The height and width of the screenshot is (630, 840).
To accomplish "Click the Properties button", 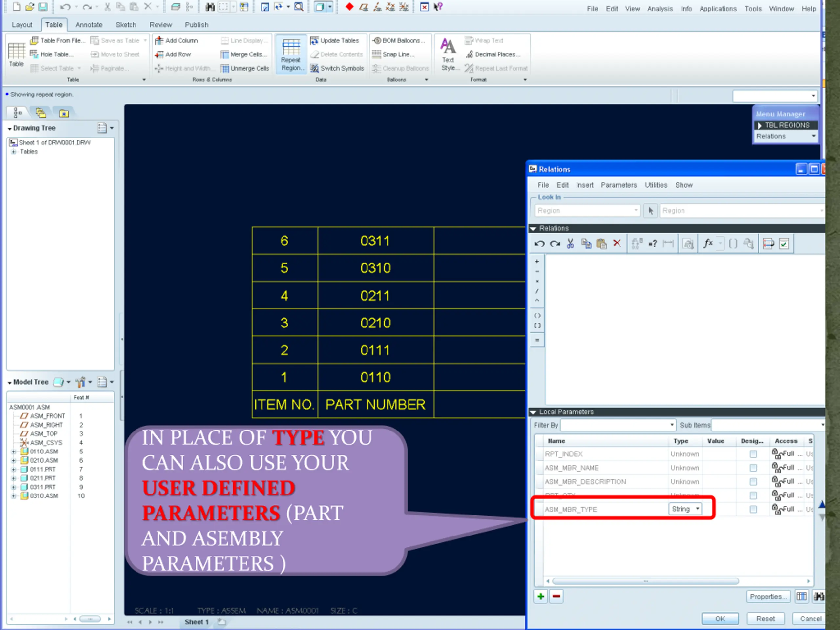I will point(768,597).
